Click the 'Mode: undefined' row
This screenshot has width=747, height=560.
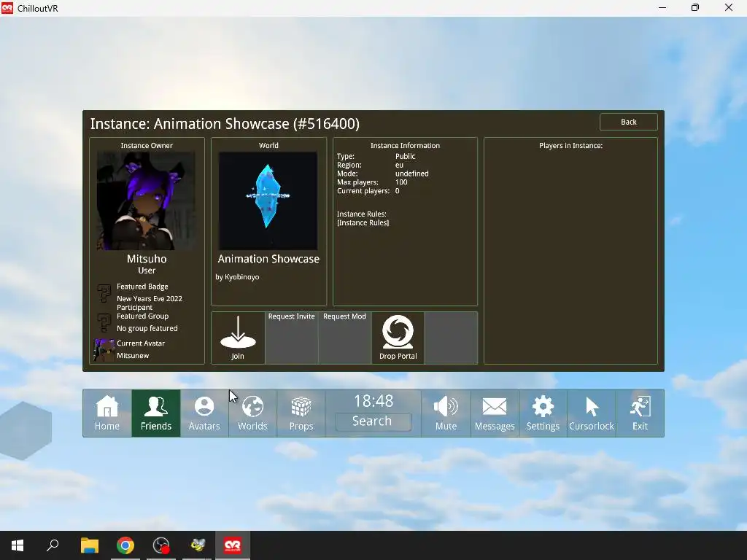pyautogui.click(x=382, y=174)
